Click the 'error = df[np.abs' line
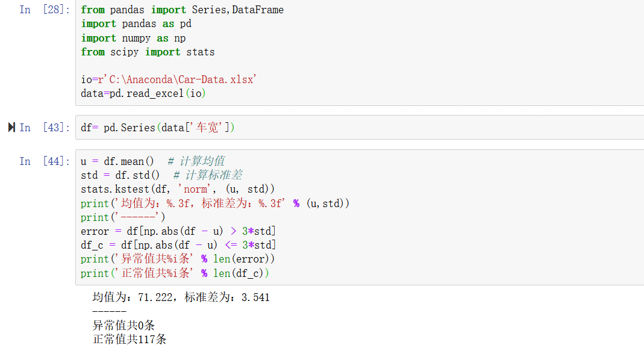 [x=178, y=231]
